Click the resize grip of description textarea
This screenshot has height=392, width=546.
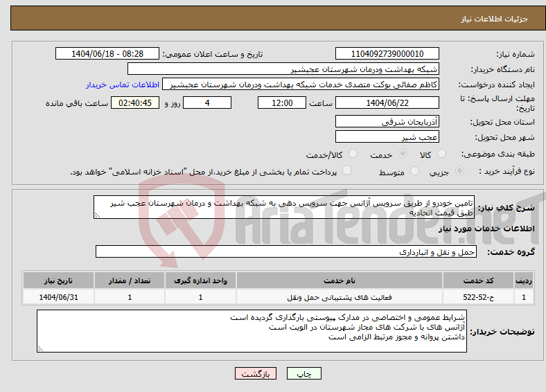97,215
